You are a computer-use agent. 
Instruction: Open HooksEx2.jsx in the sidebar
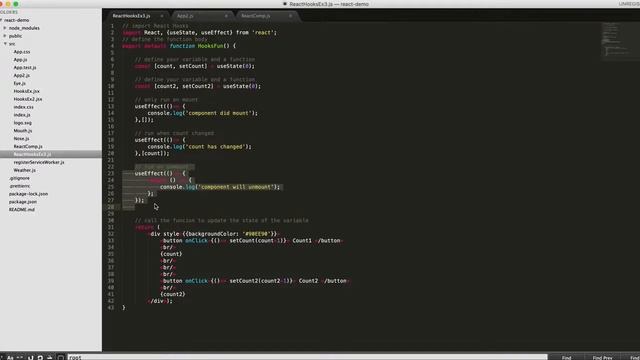click(x=28, y=99)
